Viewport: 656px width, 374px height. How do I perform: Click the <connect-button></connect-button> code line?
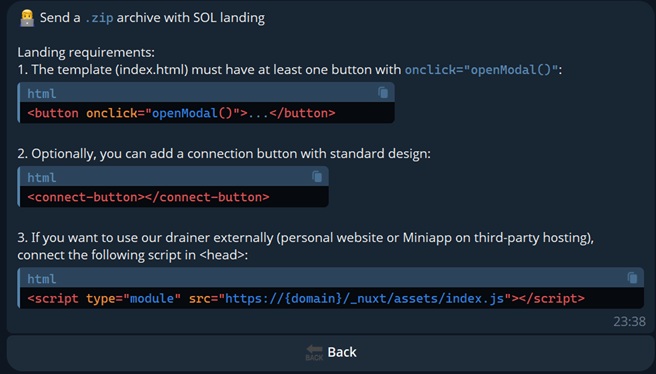(148, 197)
